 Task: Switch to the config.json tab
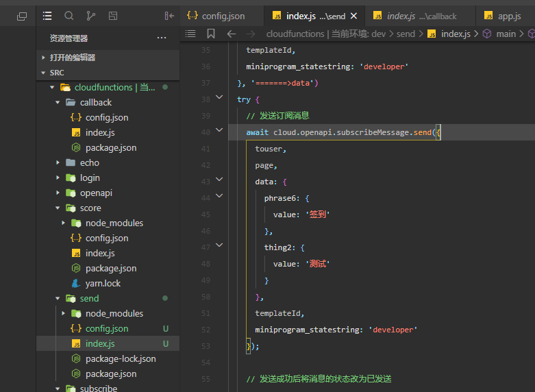pos(222,16)
